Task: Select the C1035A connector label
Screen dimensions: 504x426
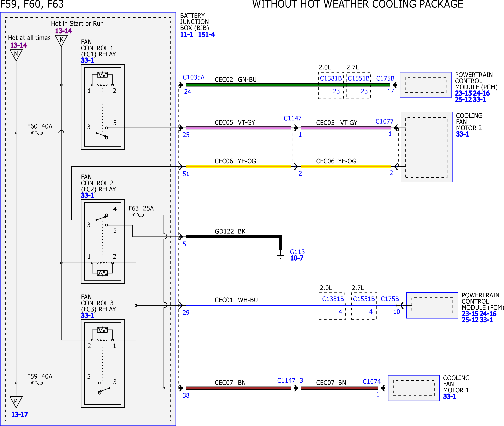Action: 193,77
